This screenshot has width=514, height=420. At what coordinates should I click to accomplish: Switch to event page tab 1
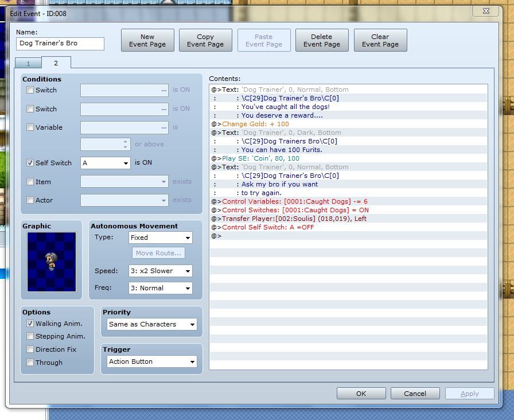pos(28,64)
